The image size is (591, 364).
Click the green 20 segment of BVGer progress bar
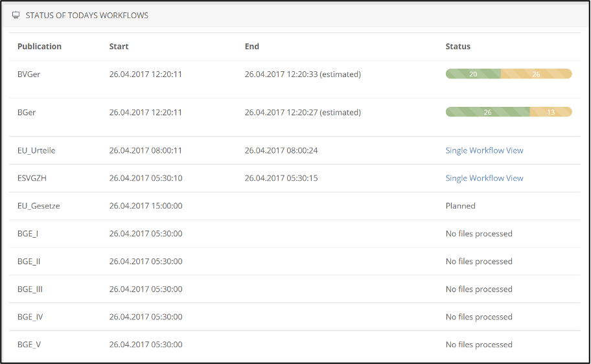[x=474, y=74]
